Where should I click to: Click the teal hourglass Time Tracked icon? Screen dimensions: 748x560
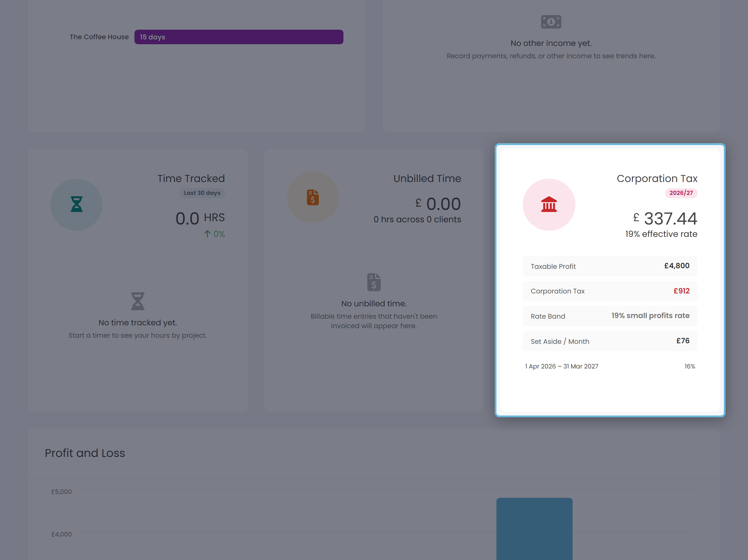(x=76, y=204)
